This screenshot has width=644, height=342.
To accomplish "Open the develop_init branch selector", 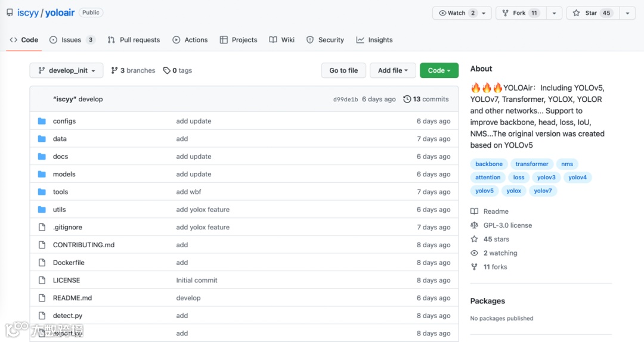I will pyautogui.click(x=67, y=71).
